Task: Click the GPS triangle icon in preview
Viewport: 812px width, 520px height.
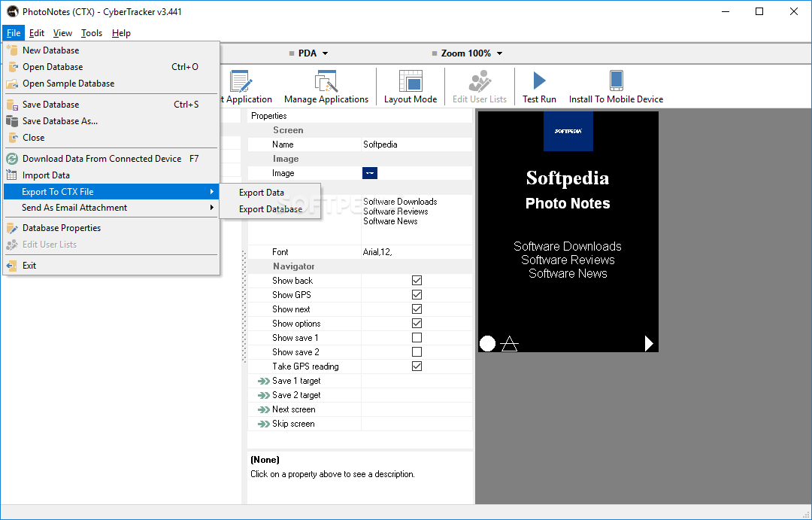Action: (x=510, y=343)
